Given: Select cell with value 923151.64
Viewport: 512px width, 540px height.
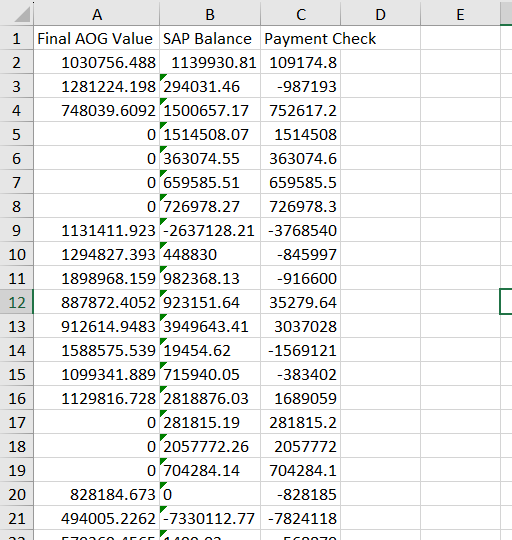Looking at the screenshot, I should click(210, 302).
